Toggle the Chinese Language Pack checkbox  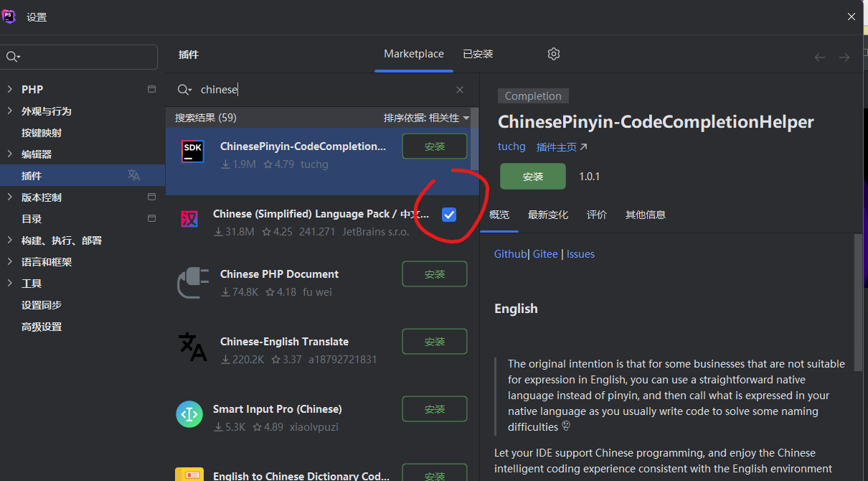(x=449, y=214)
